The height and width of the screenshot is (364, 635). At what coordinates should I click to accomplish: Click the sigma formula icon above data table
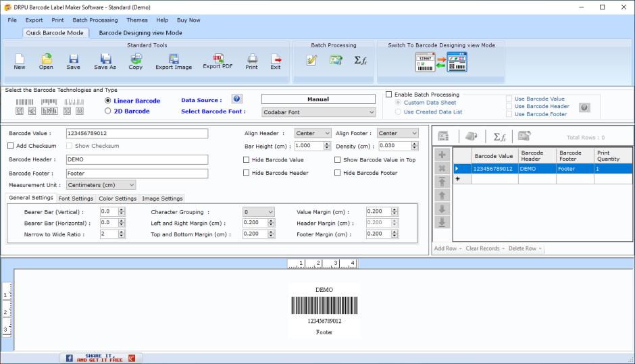499,137
